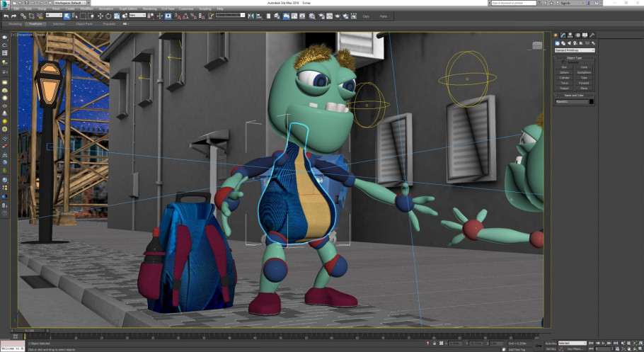Select the Cameras category icon
The height and width of the screenshot is (352, 644).
575,43
